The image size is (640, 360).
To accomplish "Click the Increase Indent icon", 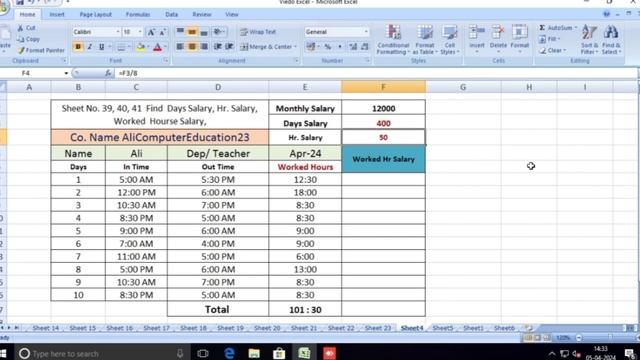I will click(x=229, y=47).
